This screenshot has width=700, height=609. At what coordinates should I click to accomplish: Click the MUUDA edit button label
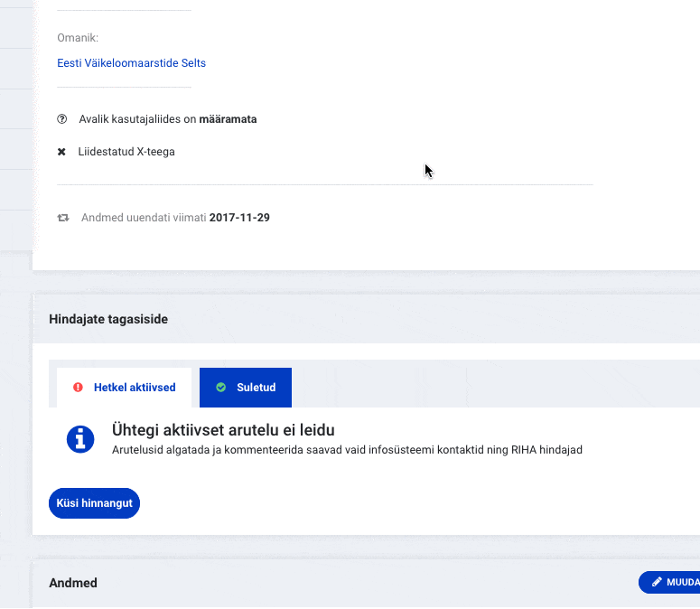click(x=682, y=583)
